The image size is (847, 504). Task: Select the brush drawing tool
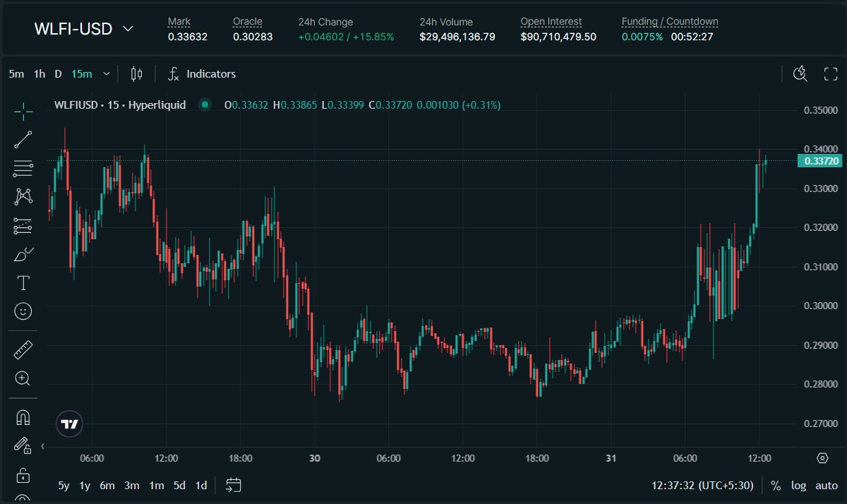23,254
